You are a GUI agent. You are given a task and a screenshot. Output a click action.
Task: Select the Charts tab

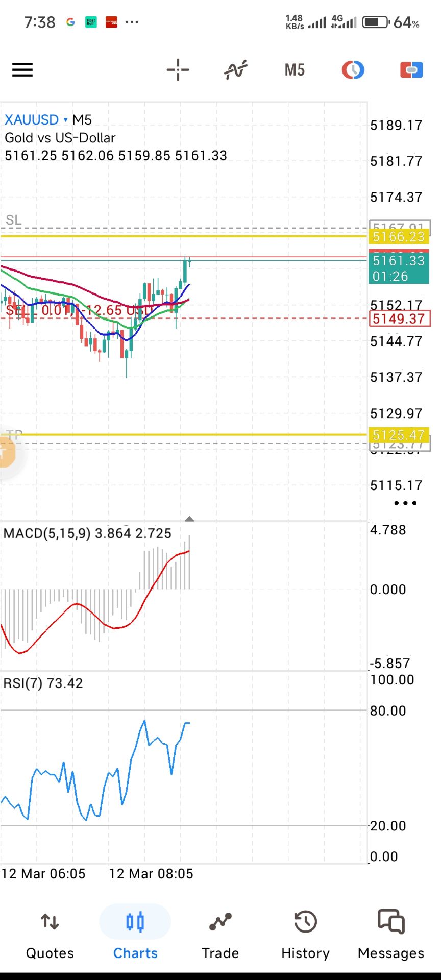coord(135,935)
